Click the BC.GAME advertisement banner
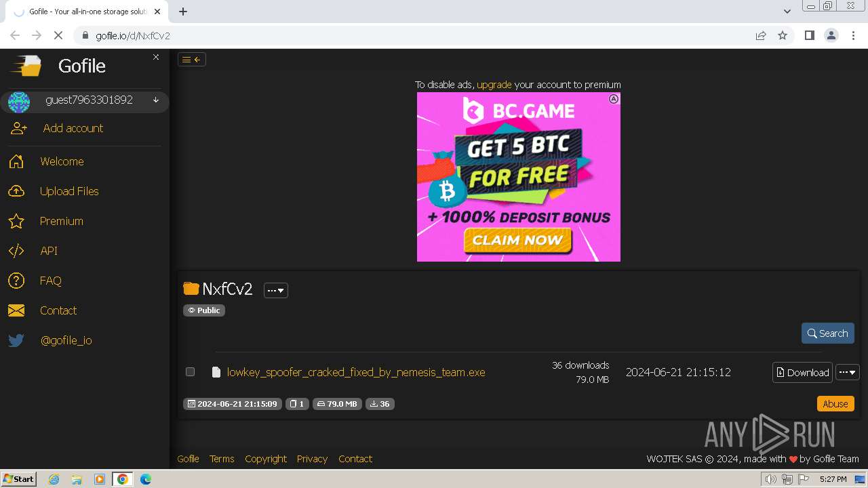This screenshot has width=868, height=488. tap(519, 177)
